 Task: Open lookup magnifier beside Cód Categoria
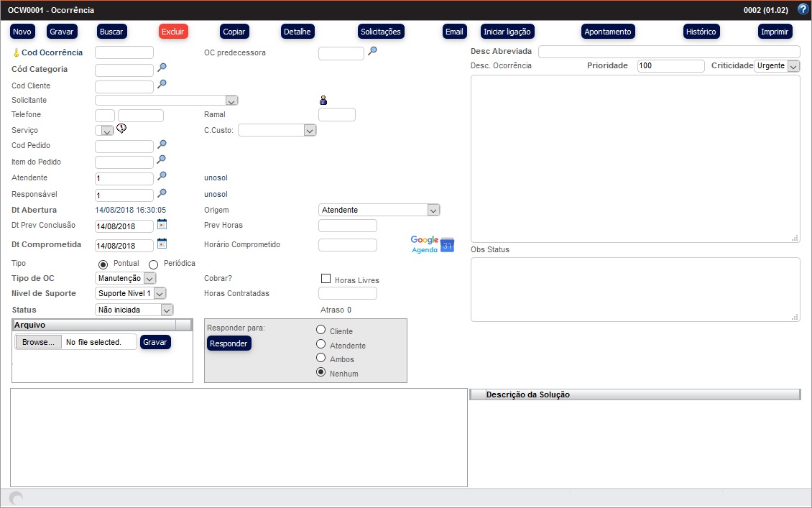pyautogui.click(x=162, y=68)
